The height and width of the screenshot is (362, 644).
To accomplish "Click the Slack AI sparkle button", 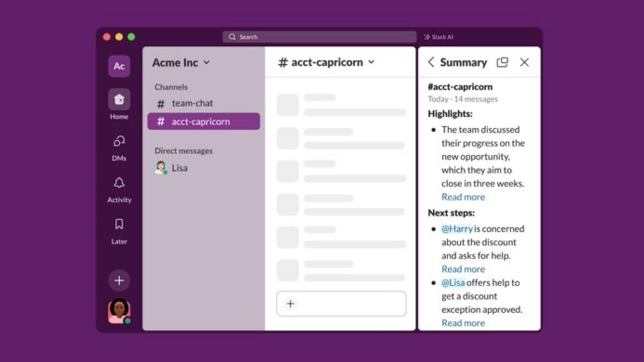I will tap(438, 37).
